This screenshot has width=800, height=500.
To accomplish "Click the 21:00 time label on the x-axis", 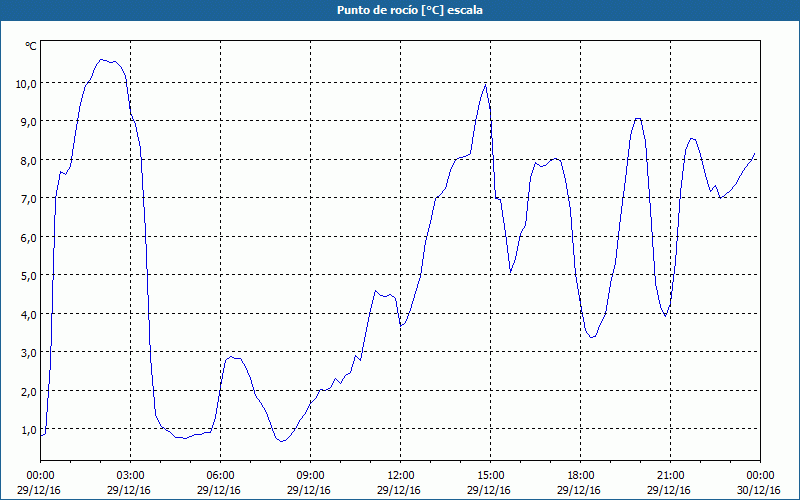I will (670, 476).
